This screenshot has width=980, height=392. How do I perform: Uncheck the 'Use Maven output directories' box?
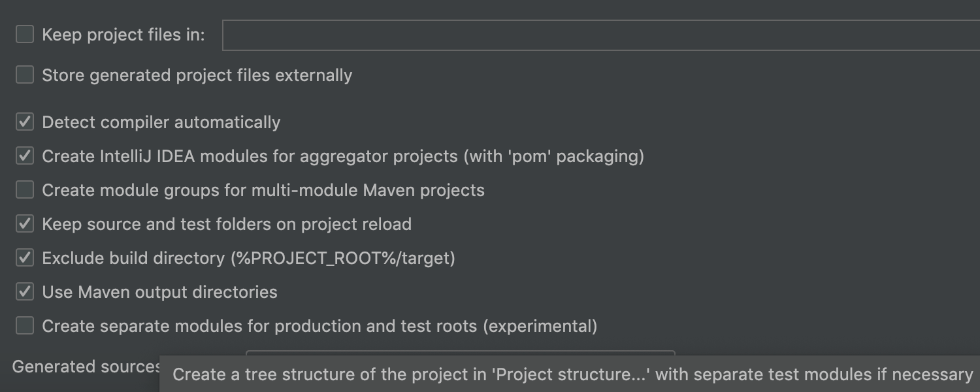(x=25, y=292)
